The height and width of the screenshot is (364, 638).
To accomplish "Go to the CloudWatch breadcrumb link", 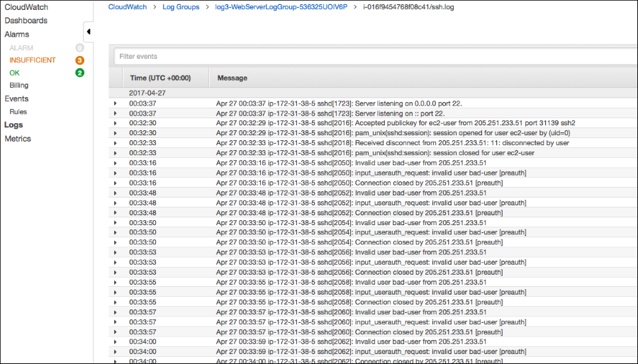I will pyautogui.click(x=128, y=7).
